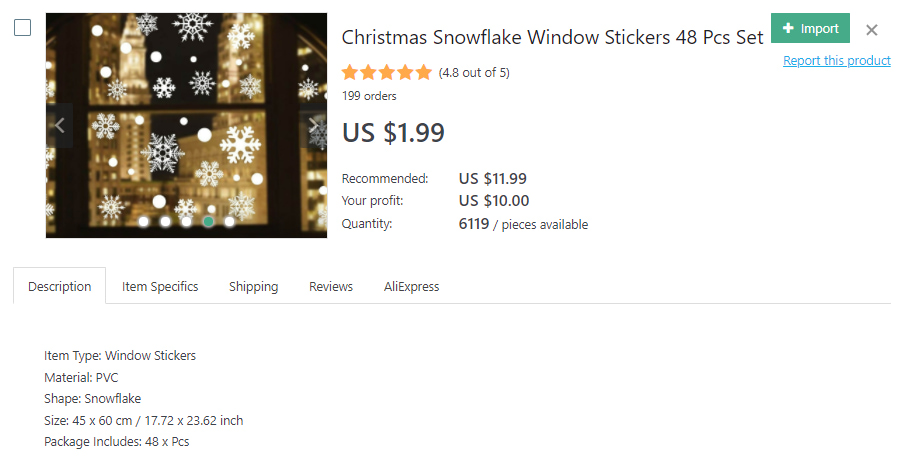The width and height of the screenshot is (903, 472).
Task: Click the fifth star of the rating
Action: click(x=423, y=72)
